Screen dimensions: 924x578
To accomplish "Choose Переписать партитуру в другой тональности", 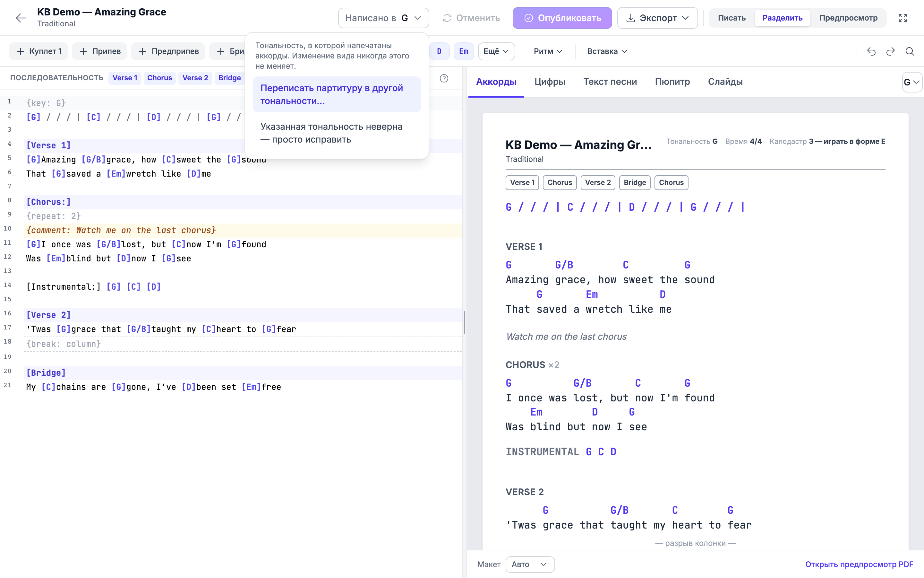I will 337,94.
